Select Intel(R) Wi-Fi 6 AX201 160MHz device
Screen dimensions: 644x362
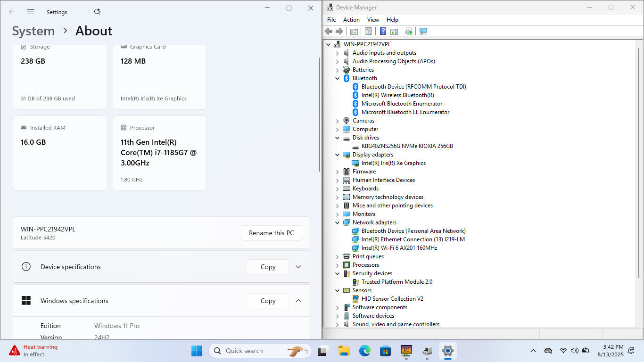coord(399,248)
